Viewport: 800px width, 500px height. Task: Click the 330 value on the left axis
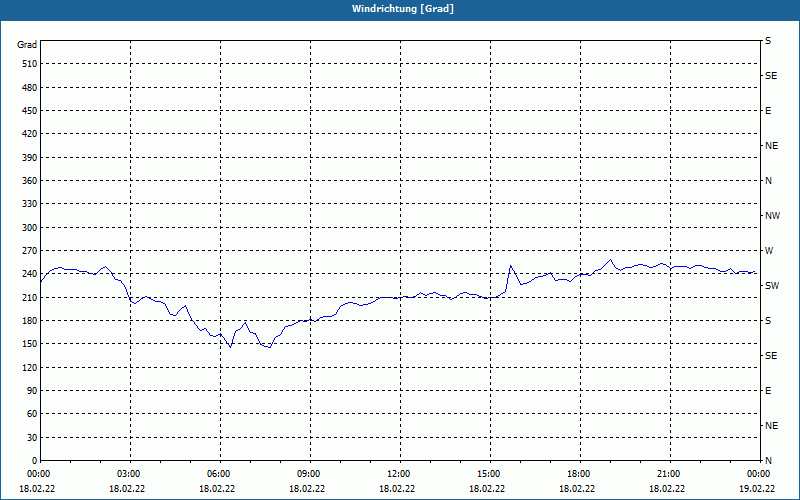pyautogui.click(x=30, y=204)
